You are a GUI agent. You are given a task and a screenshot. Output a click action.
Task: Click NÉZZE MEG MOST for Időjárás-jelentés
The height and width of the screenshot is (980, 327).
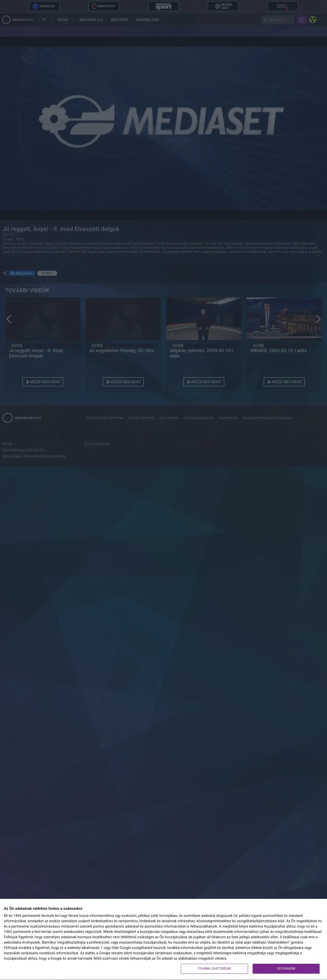point(204,382)
